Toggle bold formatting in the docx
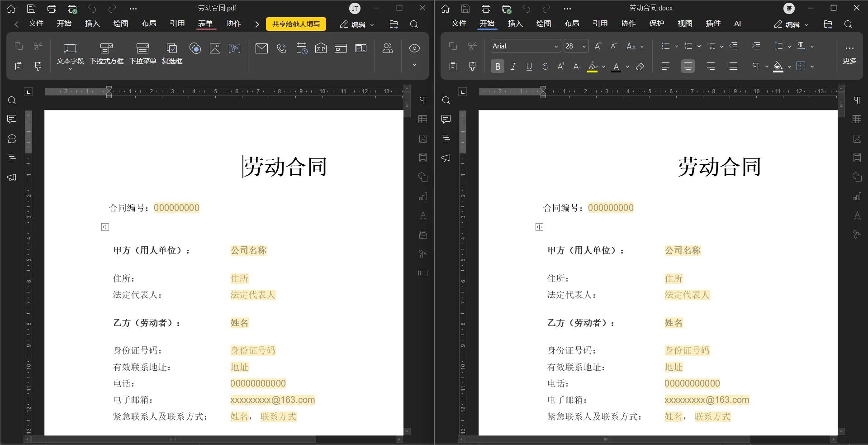This screenshot has width=868, height=445. (497, 66)
